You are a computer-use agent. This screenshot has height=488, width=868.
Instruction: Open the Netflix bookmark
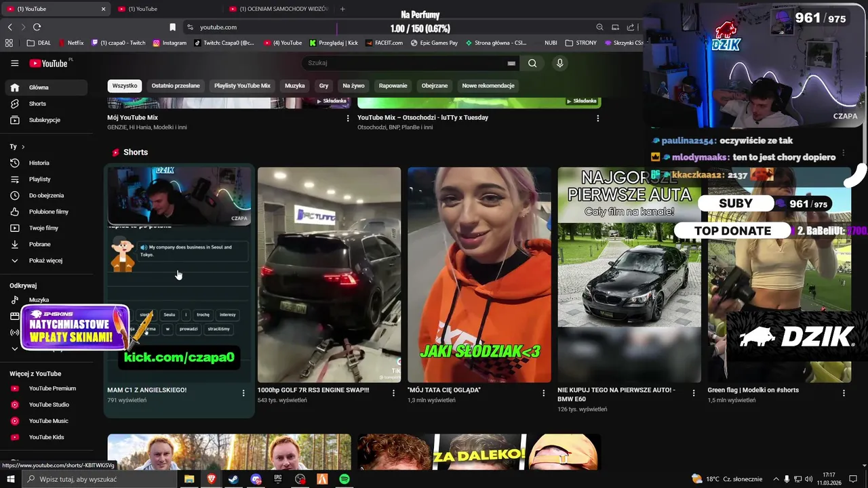point(71,43)
